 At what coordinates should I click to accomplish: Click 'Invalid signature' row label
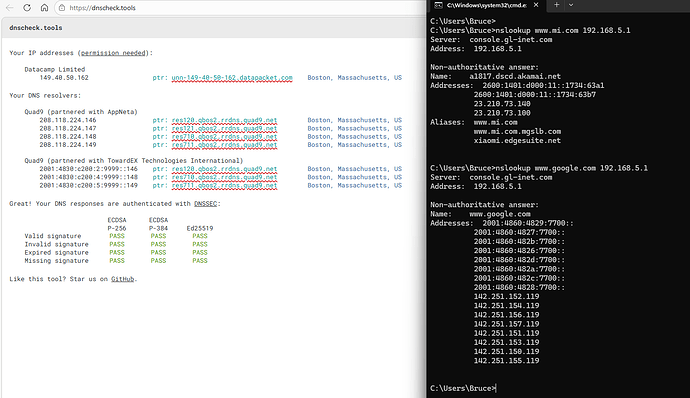(56, 244)
